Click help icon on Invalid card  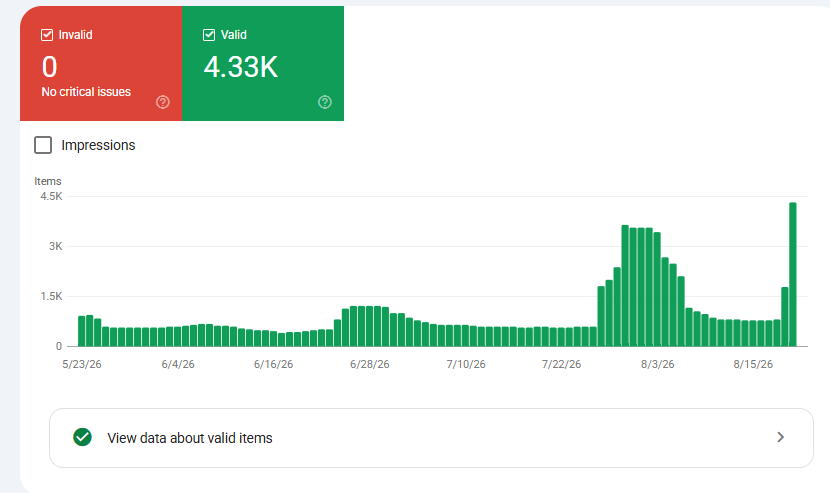163,102
